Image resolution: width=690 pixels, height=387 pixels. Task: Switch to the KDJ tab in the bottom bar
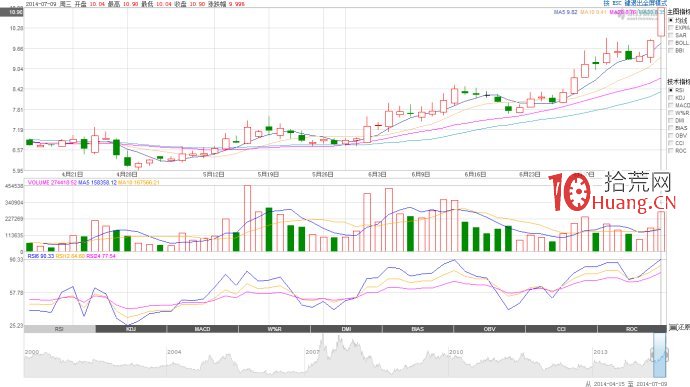131,329
